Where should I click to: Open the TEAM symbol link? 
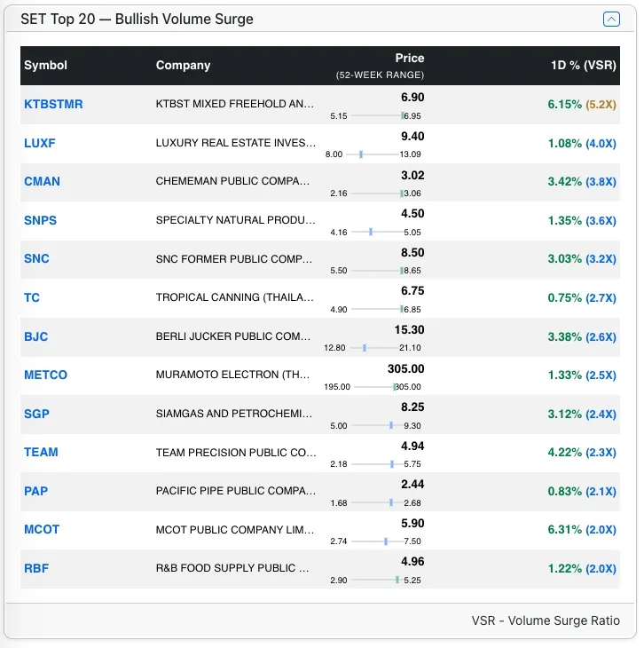point(41,452)
